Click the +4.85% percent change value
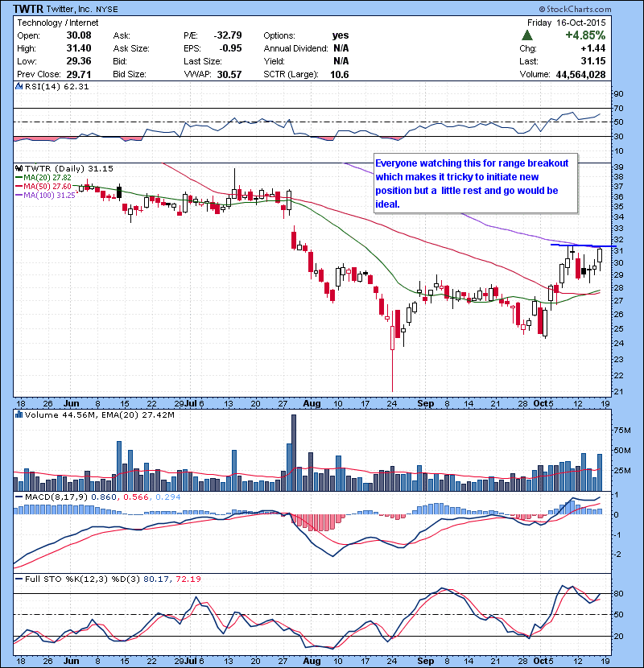644x668 pixels. 585,35
